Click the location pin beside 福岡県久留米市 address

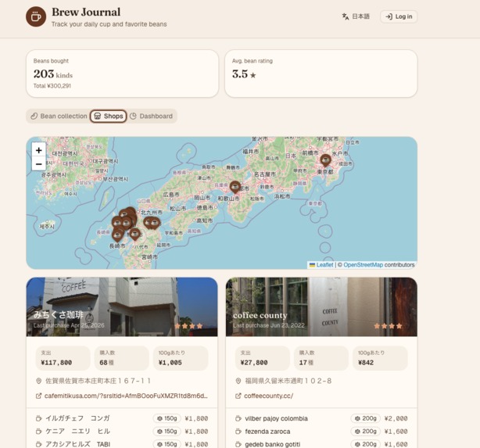tap(238, 381)
